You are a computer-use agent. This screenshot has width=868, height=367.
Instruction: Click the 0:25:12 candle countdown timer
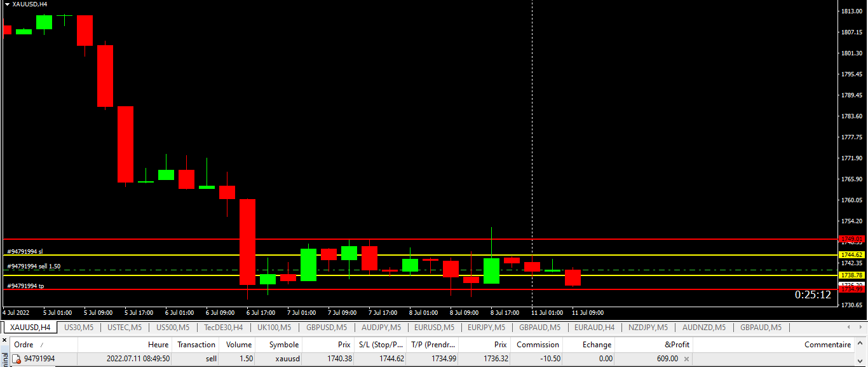813,295
